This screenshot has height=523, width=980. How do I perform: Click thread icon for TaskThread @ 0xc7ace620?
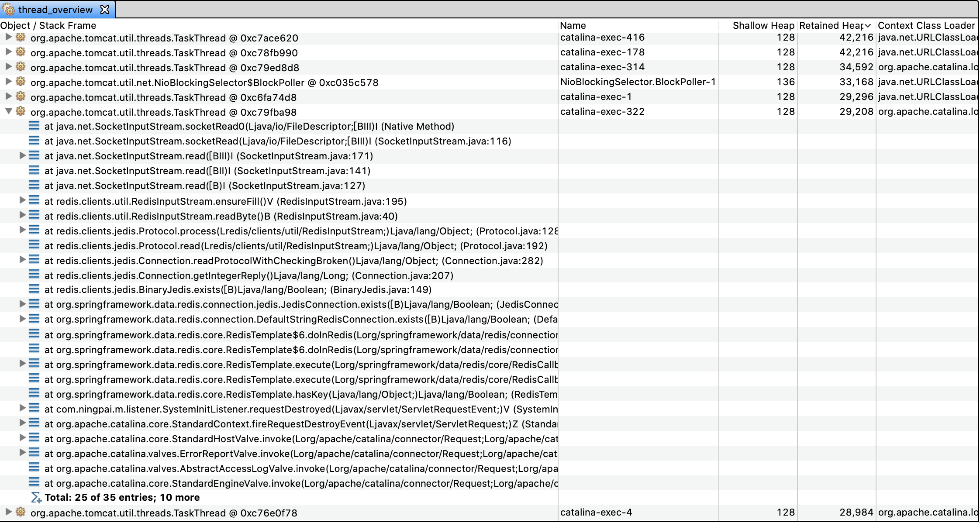(x=21, y=38)
